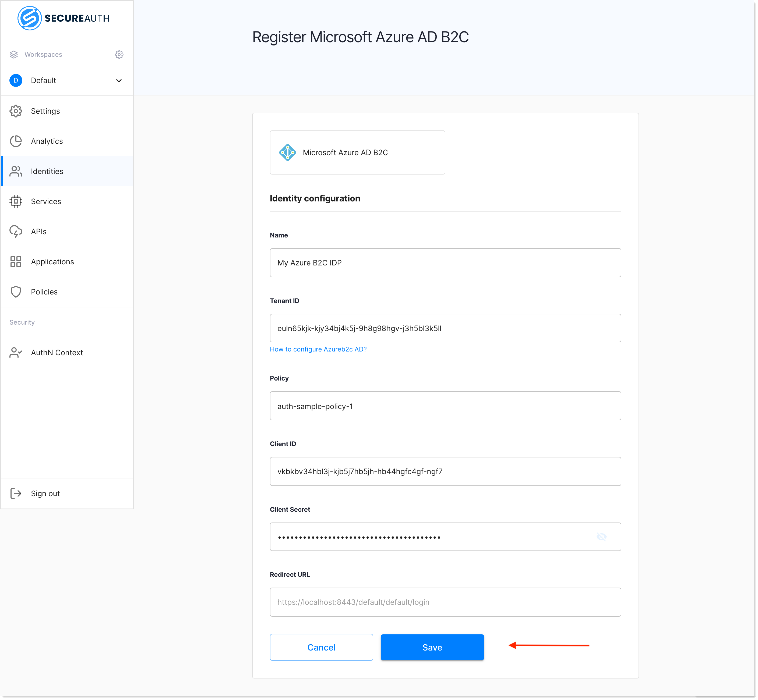Open workspace settings gear icon
This screenshot has width=758, height=700.
(119, 55)
